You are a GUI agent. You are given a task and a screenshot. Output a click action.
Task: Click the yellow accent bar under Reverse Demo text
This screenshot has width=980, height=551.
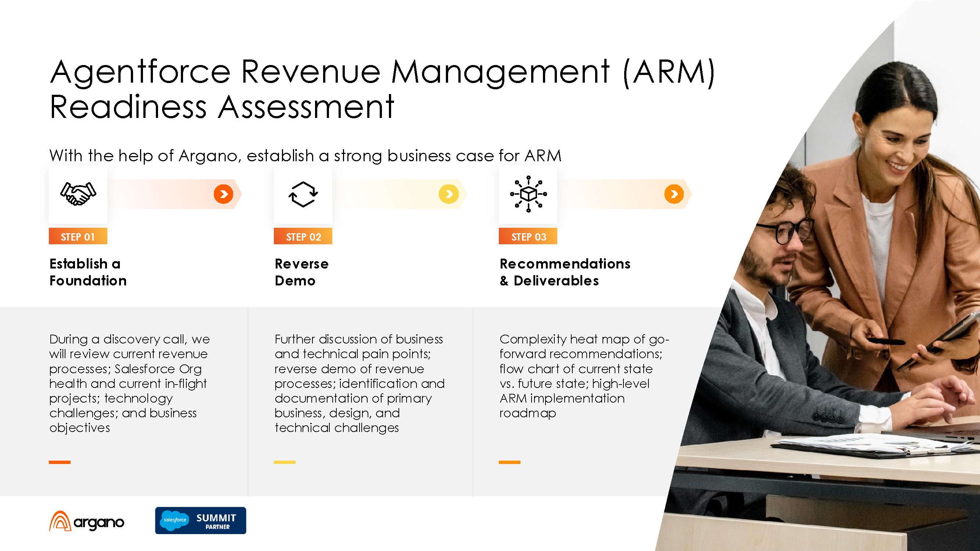click(285, 462)
